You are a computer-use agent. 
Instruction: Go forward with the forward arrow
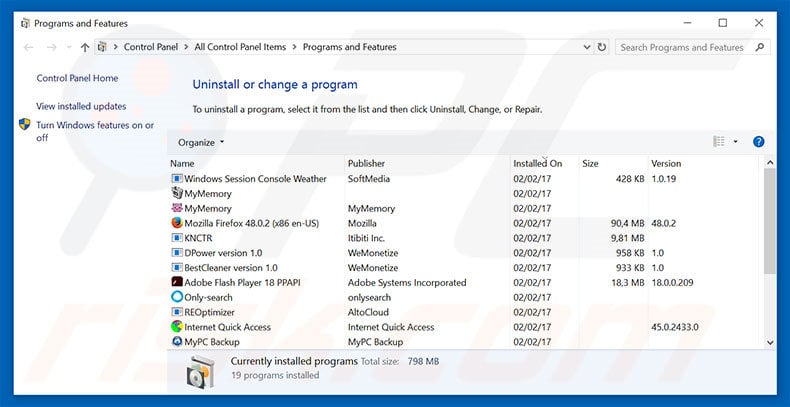pos(51,47)
